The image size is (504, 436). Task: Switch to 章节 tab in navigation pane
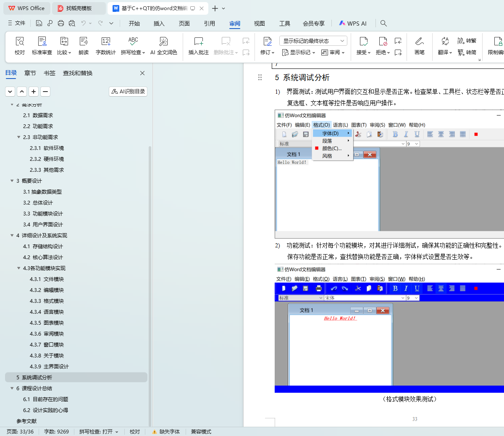pyautogui.click(x=30, y=73)
